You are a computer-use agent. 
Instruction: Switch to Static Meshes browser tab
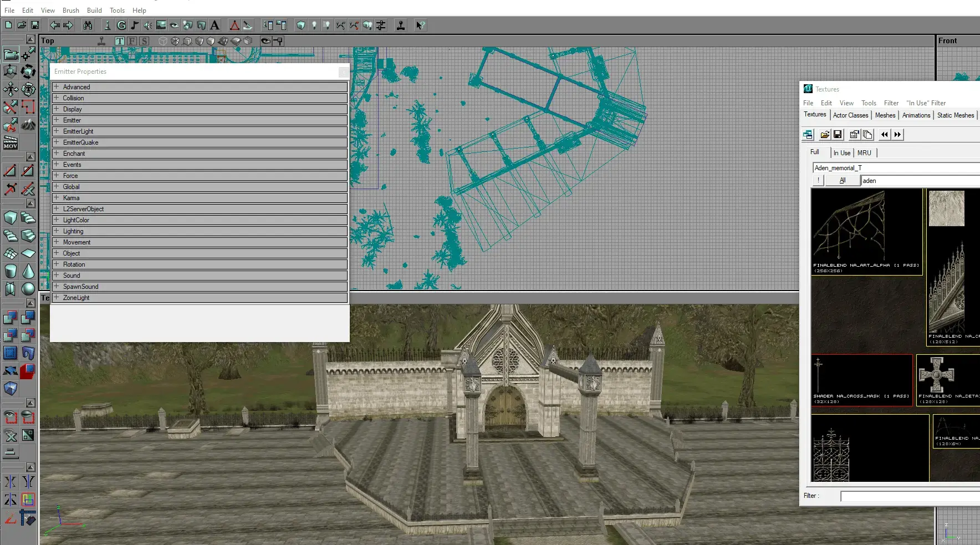pos(955,115)
